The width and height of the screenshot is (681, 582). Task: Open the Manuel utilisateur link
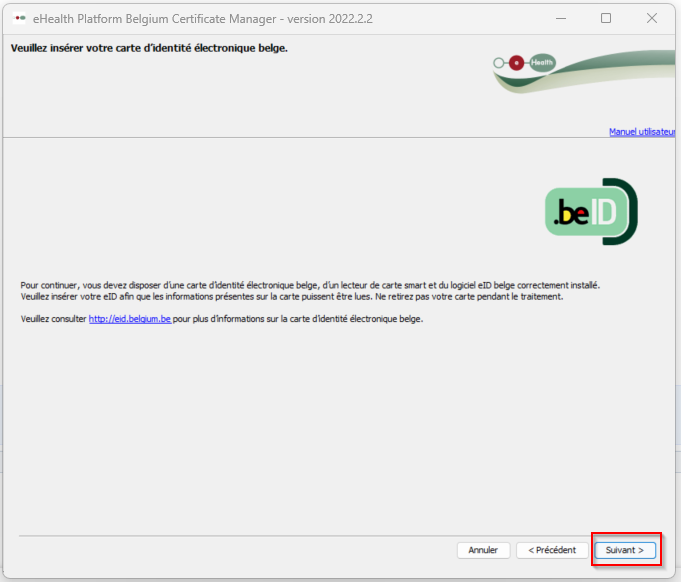642,132
